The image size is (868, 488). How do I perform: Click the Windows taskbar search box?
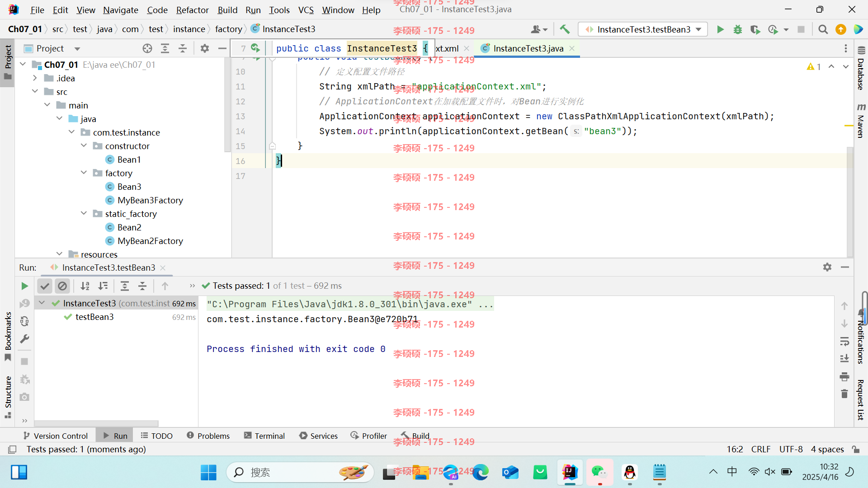(x=300, y=472)
